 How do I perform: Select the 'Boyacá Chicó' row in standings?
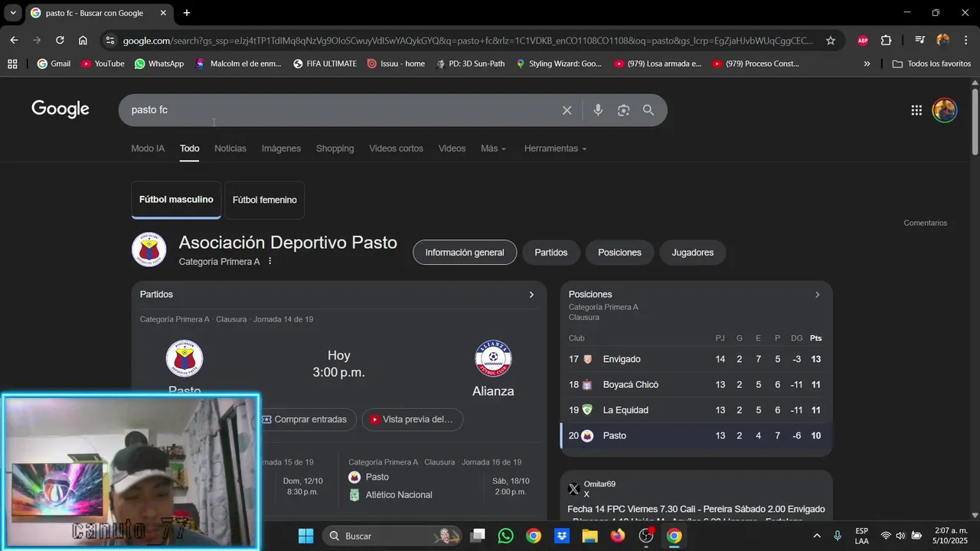coord(696,385)
